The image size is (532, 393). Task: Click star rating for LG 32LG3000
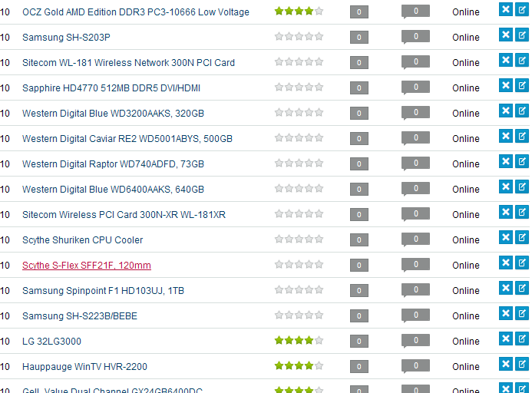point(299,340)
